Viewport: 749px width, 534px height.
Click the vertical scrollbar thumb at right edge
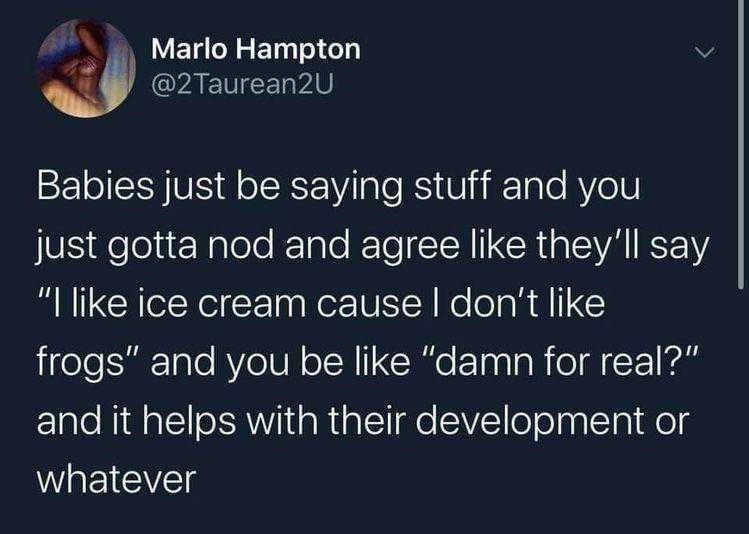coord(740,144)
